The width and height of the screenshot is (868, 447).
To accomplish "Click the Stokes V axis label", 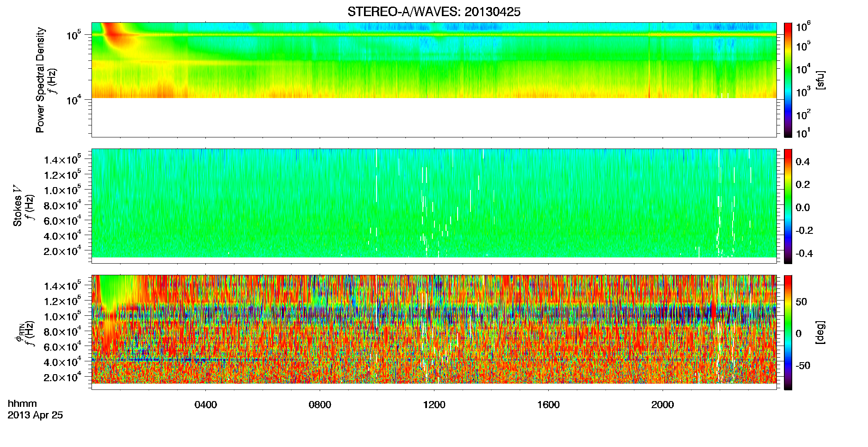I will [x=17, y=206].
